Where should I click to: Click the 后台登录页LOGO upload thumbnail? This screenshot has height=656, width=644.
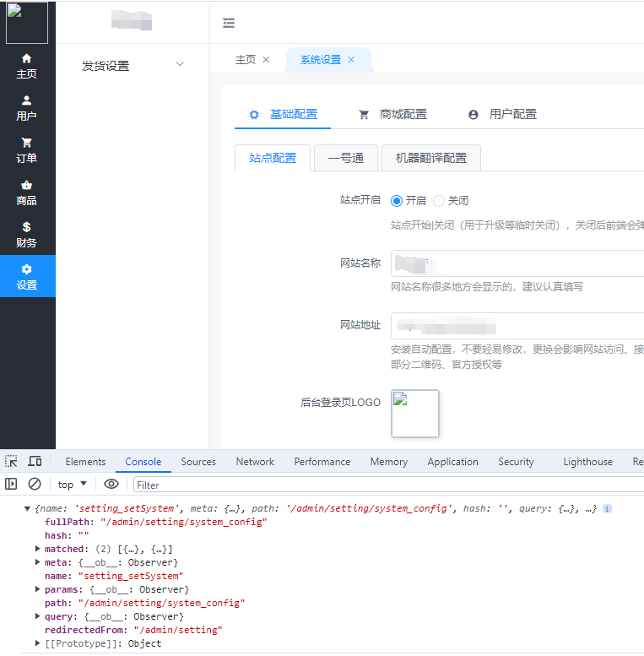coord(414,414)
